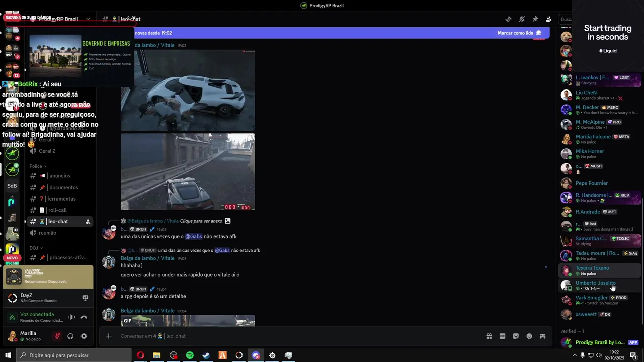Collapse the DOJ category
The height and width of the screenshot is (362, 644).
[x=36, y=248]
